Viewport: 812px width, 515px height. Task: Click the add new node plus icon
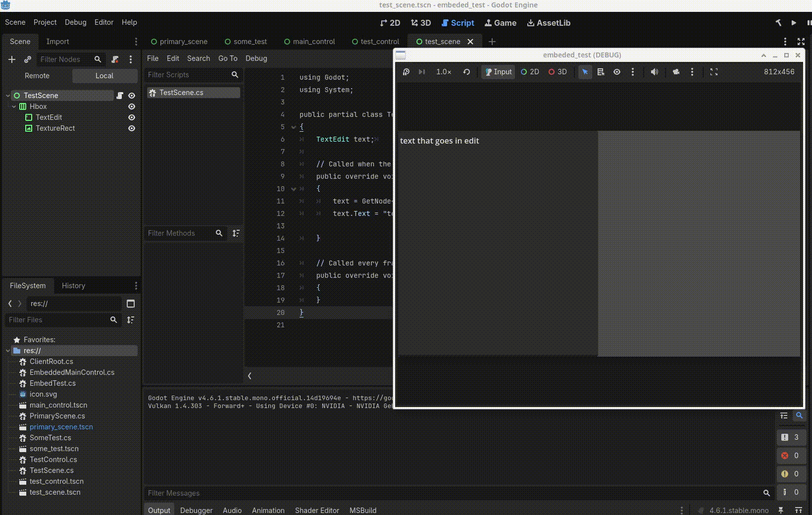(x=12, y=59)
